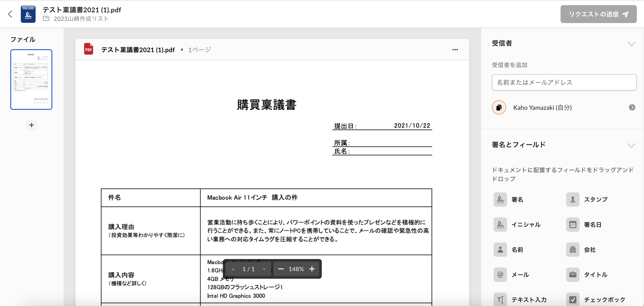Click the 件名 table cell
Screen dimensions: 644x306
(x=151, y=198)
